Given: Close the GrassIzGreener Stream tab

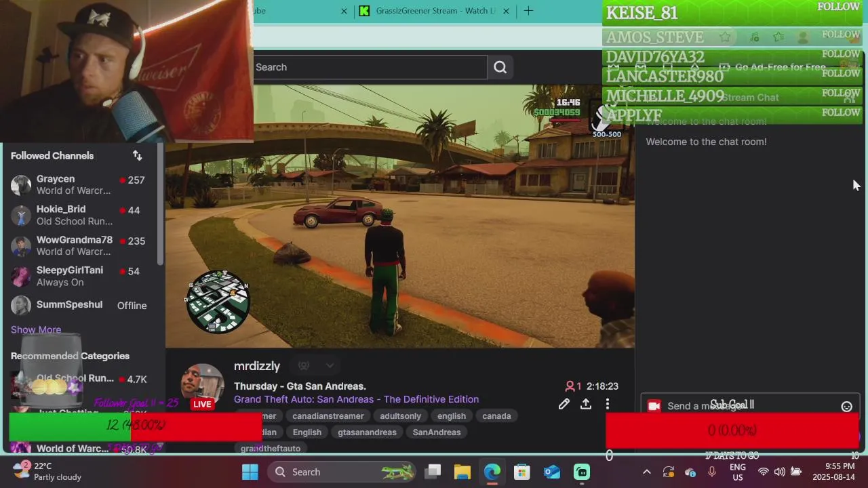Looking at the screenshot, I should pyautogui.click(x=506, y=11).
